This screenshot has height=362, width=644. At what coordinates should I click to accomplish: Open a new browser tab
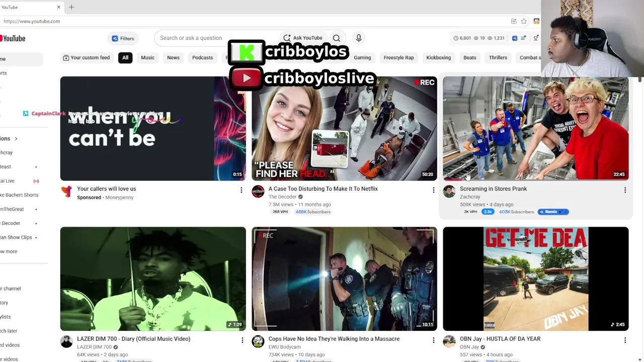point(71,7)
